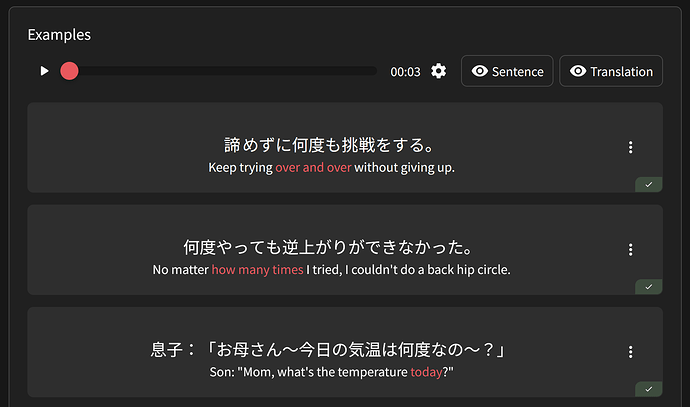Open options menu for second example

[x=630, y=250]
